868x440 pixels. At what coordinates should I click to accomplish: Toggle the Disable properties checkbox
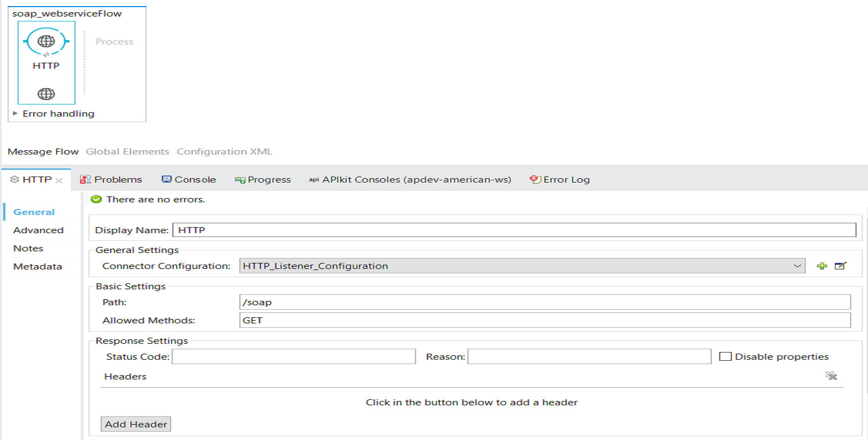[x=725, y=356]
